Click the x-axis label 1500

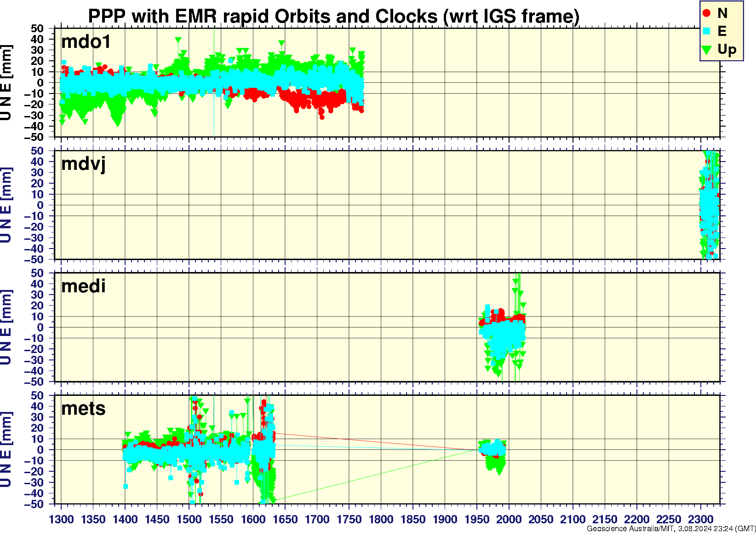[189, 519]
